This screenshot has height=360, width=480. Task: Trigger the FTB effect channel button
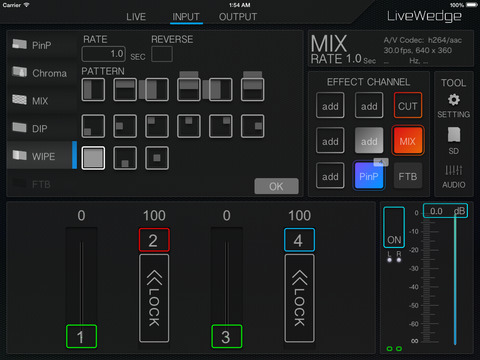(x=408, y=176)
